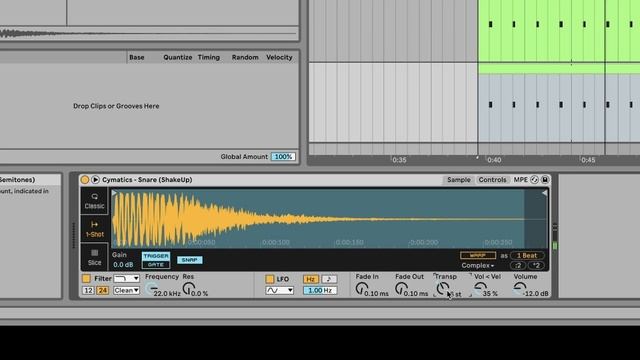This screenshot has height=360, width=640.
Task: Click the Velocity column header
Action: (279, 58)
